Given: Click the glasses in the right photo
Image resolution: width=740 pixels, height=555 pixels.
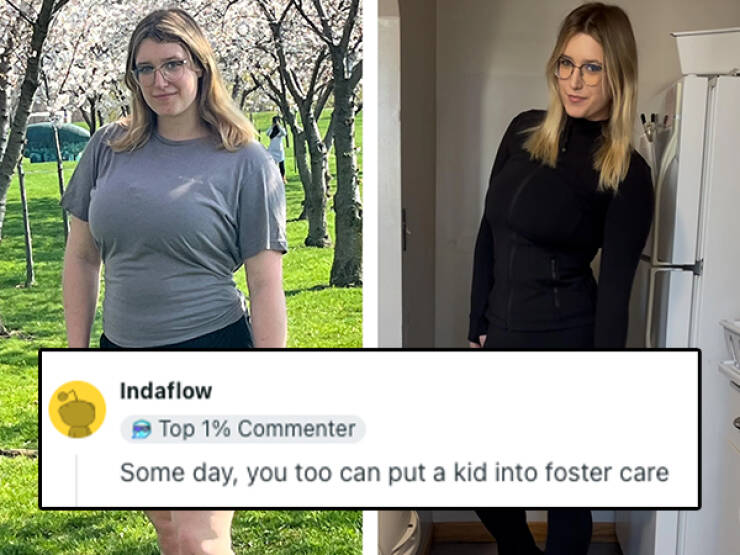Looking at the screenshot, I should pyautogui.click(x=579, y=71).
